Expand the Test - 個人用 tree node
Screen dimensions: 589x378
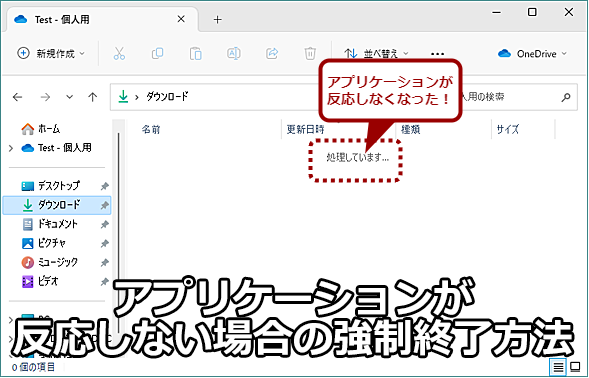click(x=11, y=148)
